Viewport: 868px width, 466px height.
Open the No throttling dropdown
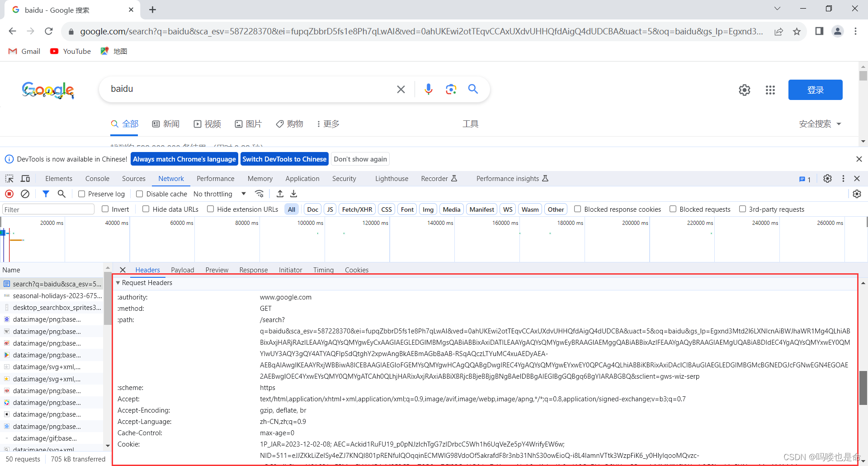(220, 194)
